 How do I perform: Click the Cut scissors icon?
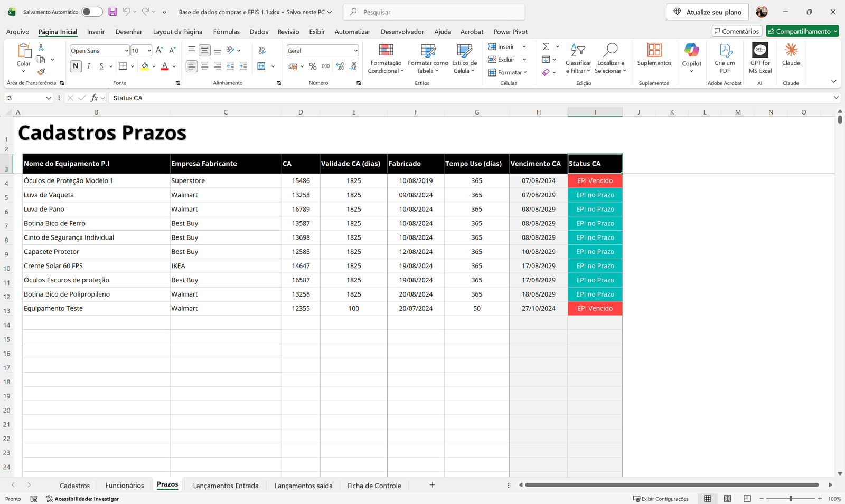[41, 47]
